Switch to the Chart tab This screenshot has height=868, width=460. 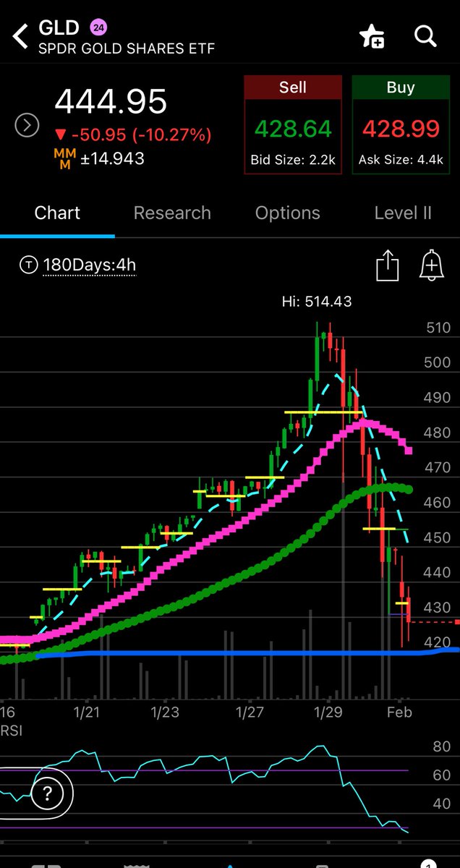pyautogui.click(x=57, y=213)
